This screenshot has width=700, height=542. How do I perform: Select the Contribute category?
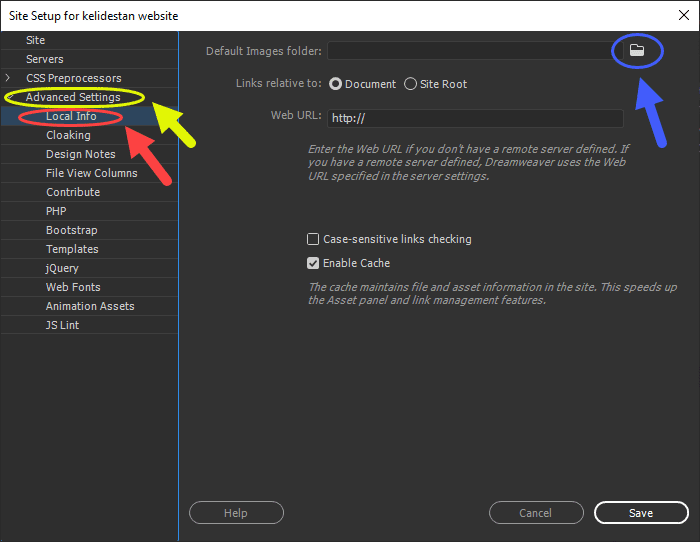[89, 192]
